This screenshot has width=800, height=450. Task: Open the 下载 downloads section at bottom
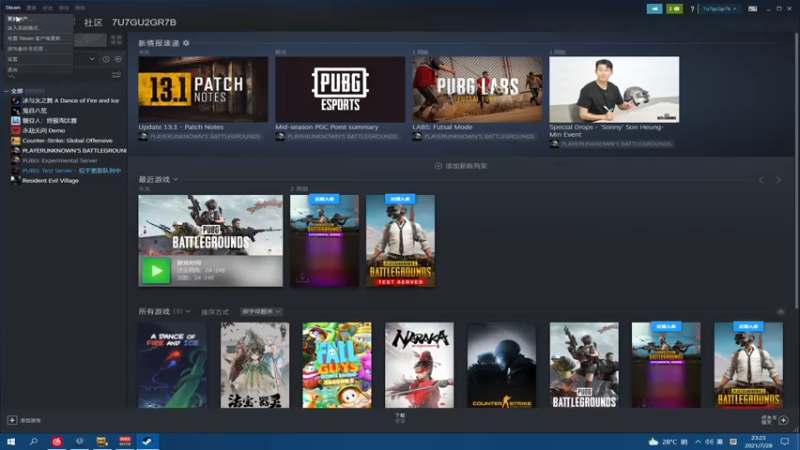click(x=400, y=418)
